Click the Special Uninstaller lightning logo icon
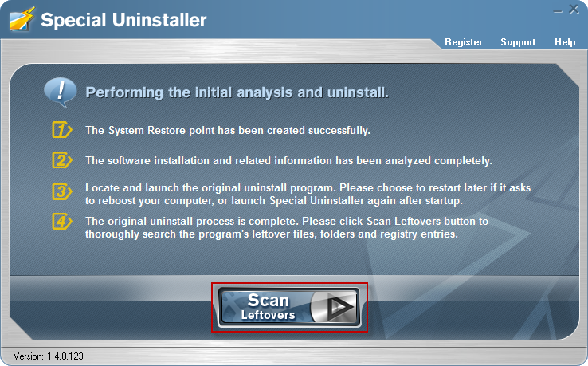The width and height of the screenshot is (588, 366). tap(22, 19)
